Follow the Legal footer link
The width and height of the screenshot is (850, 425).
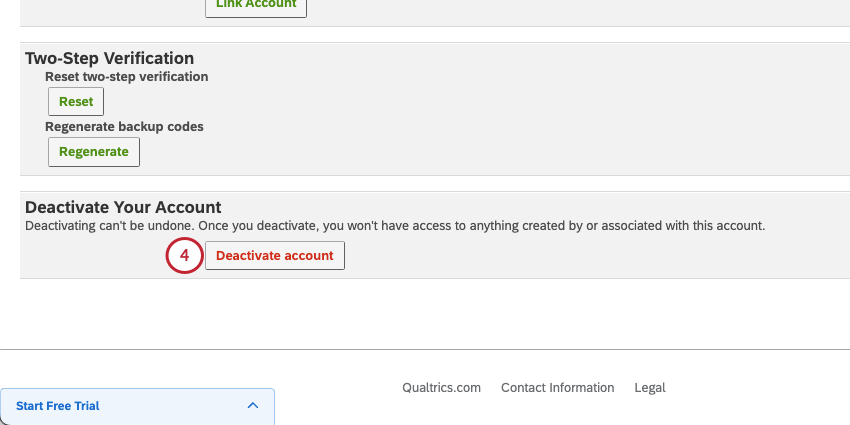point(650,388)
